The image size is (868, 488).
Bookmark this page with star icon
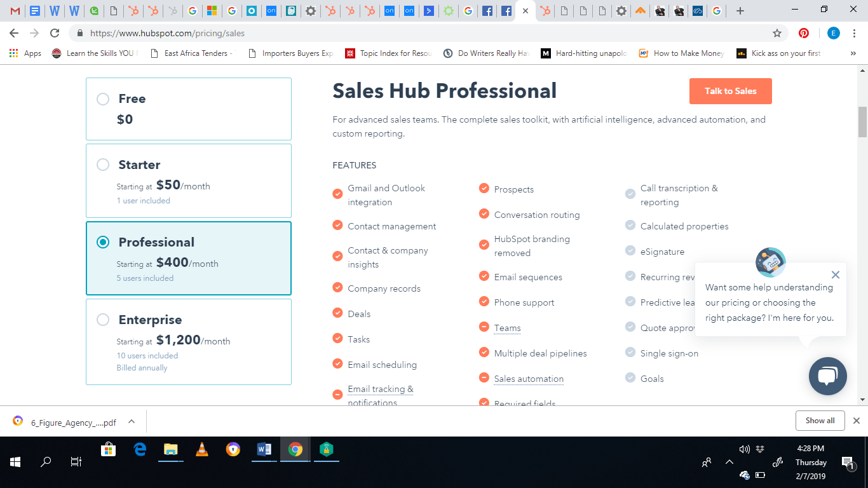(x=776, y=33)
